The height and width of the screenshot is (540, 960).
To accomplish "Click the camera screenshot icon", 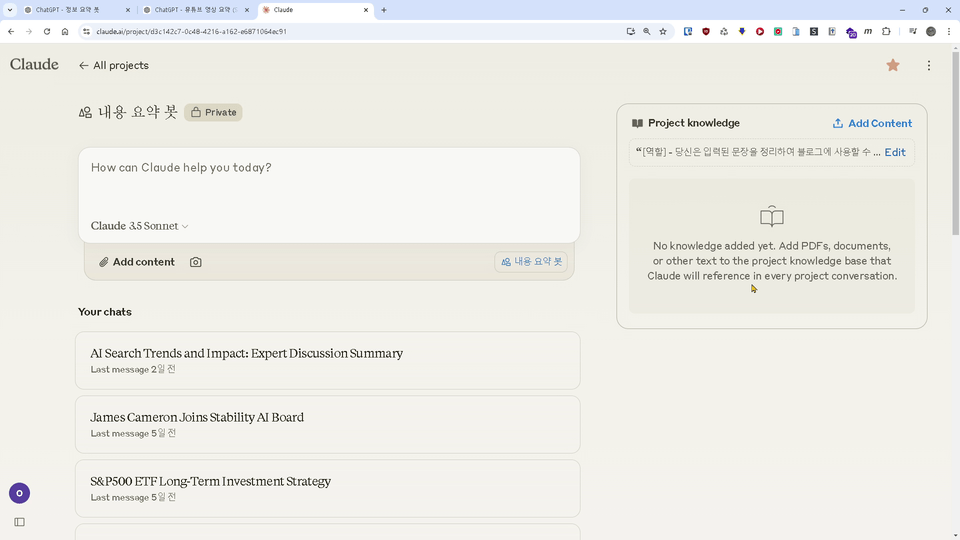I will 195,262.
